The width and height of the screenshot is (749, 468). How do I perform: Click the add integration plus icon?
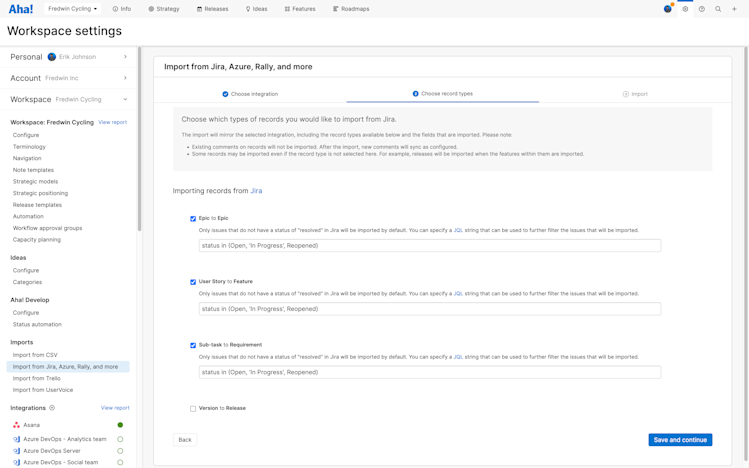(x=52, y=408)
